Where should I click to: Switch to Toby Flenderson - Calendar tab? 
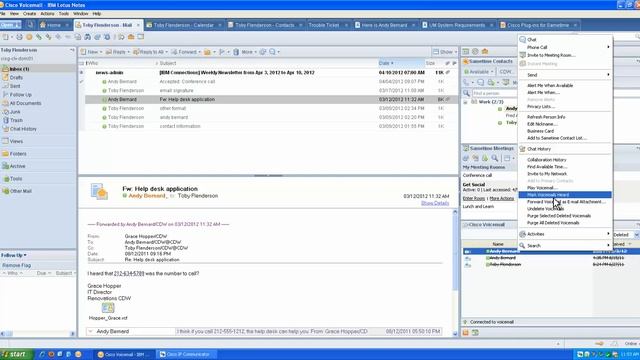click(x=183, y=25)
